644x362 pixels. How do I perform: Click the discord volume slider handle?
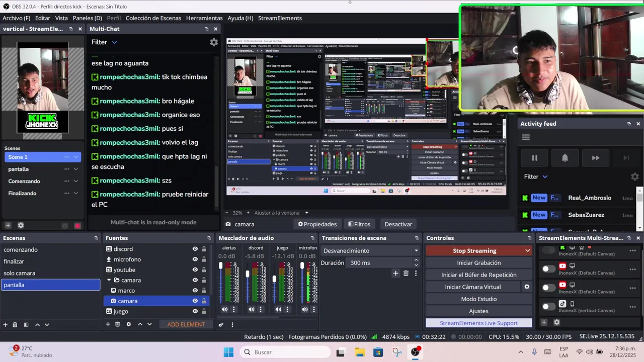(x=247, y=274)
